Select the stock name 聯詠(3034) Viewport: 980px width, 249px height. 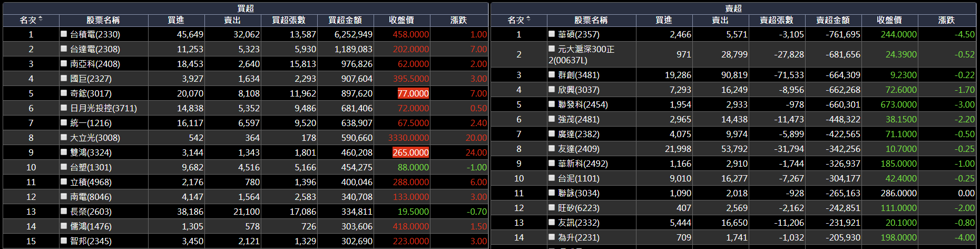click(x=579, y=193)
